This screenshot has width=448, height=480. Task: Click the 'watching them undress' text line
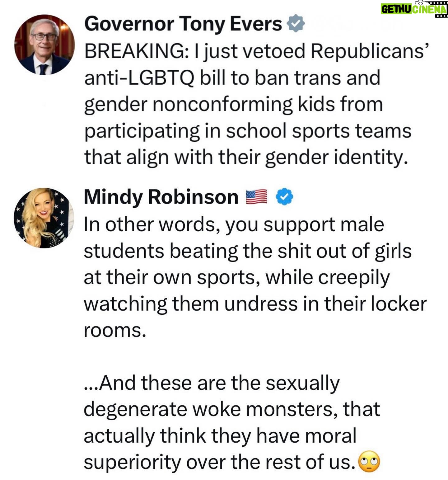coord(255,304)
